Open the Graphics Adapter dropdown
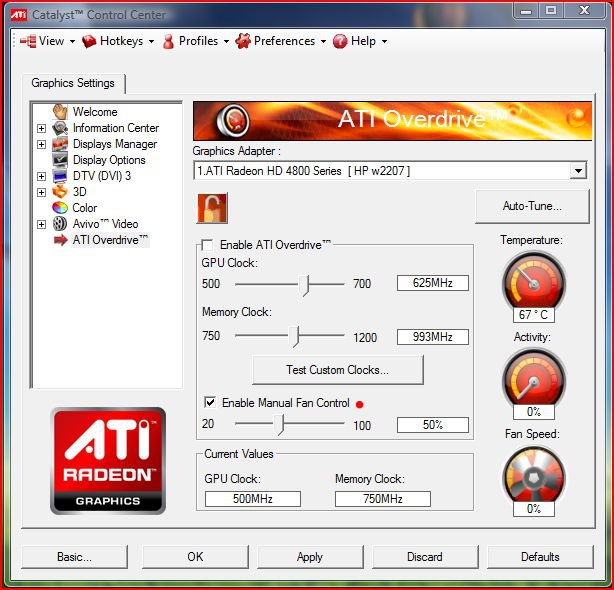Viewport: 614px width, 590px height. (x=578, y=171)
